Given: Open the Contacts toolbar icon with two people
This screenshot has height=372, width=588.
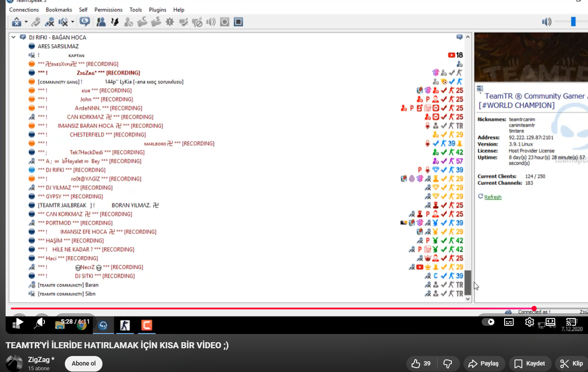Looking at the screenshot, I should point(101,22).
